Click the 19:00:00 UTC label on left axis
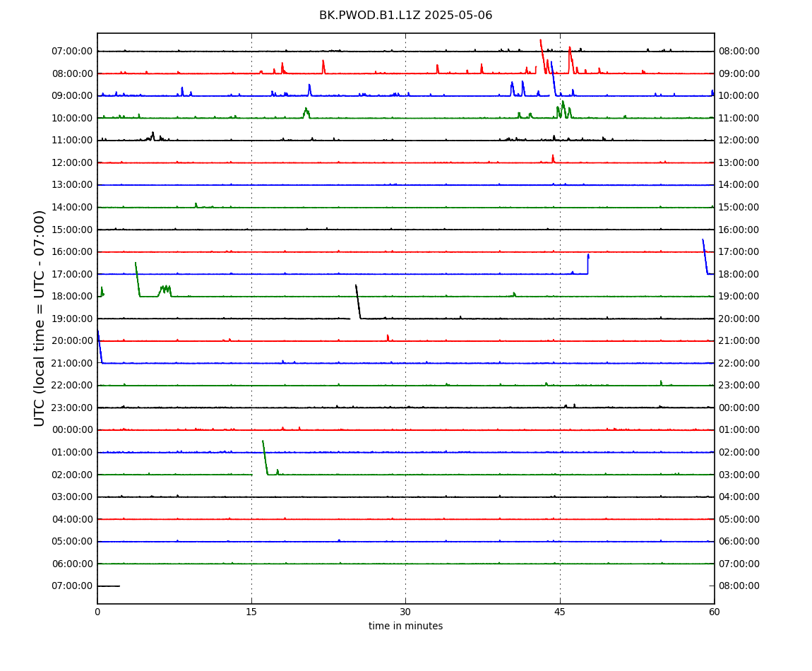 72,319
